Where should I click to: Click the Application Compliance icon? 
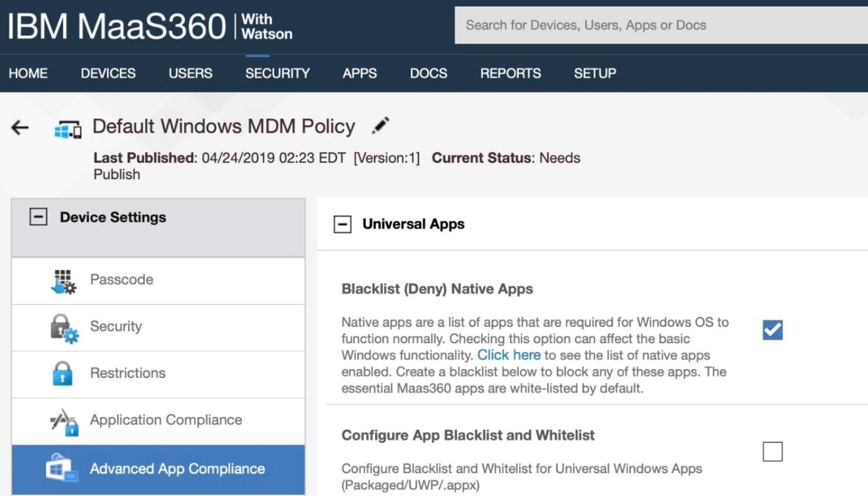64,422
